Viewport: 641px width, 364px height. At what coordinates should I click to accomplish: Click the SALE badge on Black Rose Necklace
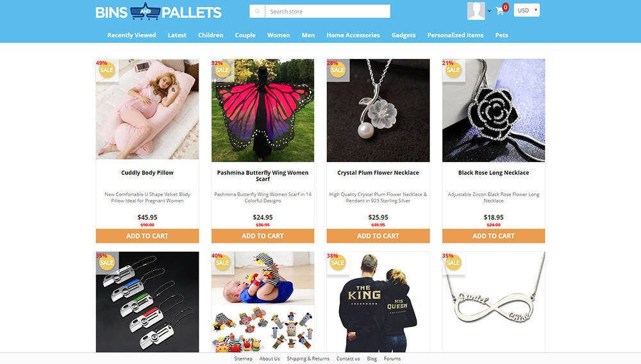[453, 70]
